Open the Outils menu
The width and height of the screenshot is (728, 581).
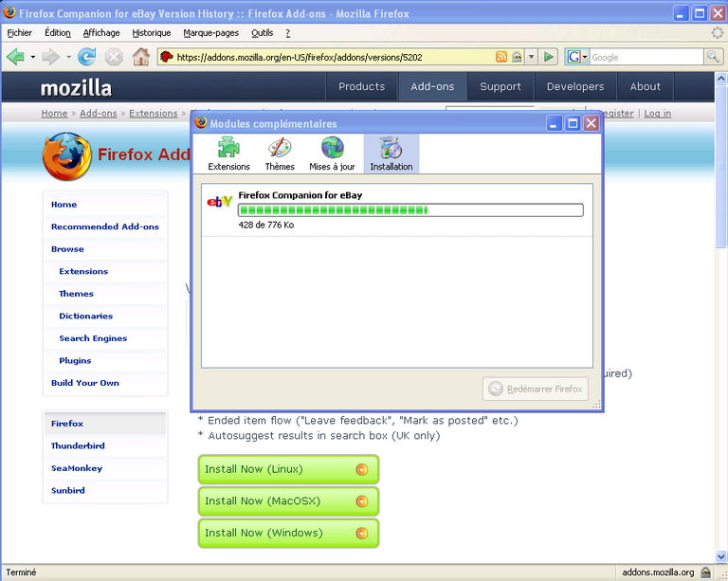pyautogui.click(x=262, y=33)
